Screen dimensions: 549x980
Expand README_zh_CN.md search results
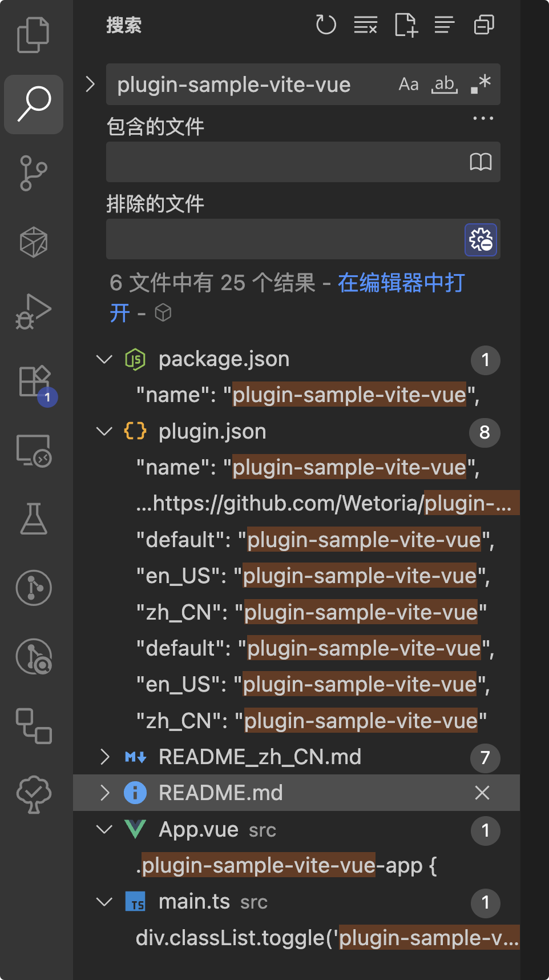pos(104,757)
